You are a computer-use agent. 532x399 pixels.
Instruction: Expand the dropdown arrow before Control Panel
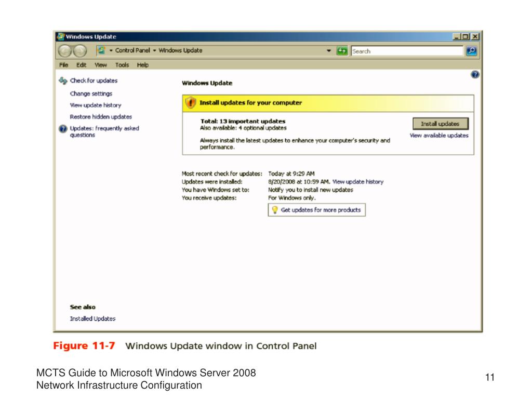(x=111, y=50)
